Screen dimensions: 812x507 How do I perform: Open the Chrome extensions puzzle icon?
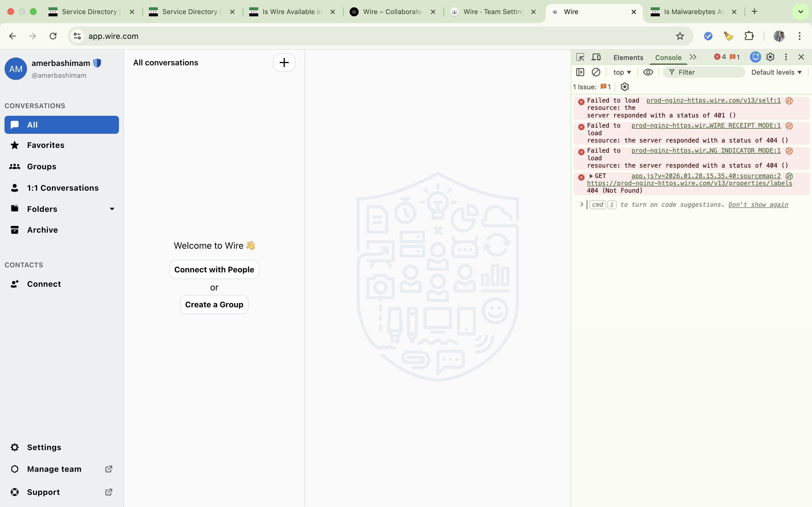click(x=749, y=36)
